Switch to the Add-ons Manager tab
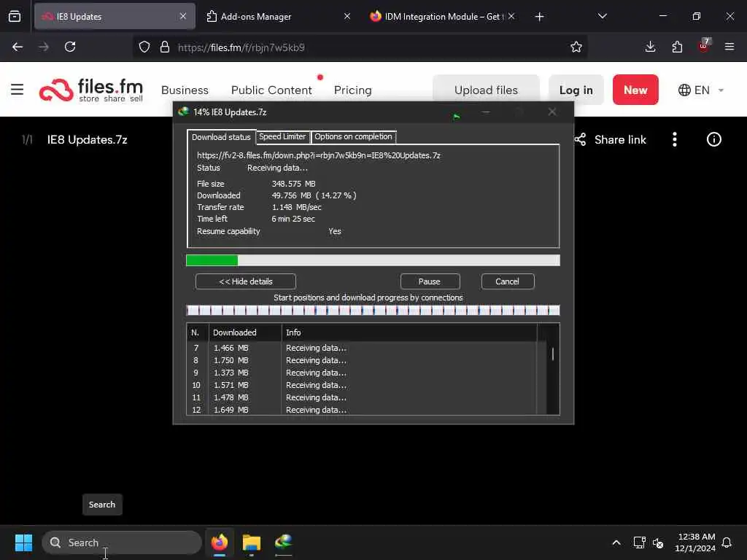747x560 pixels. [x=279, y=17]
